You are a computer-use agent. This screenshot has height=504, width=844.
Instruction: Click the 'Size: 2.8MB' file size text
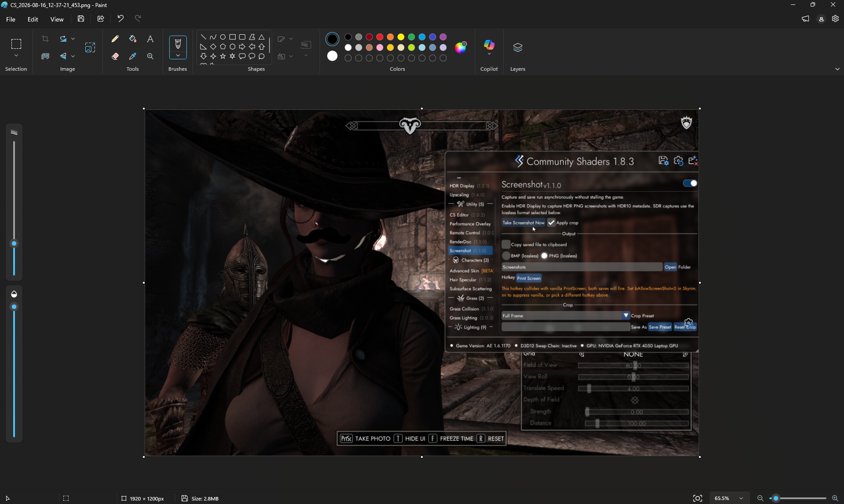click(x=205, y=499)
